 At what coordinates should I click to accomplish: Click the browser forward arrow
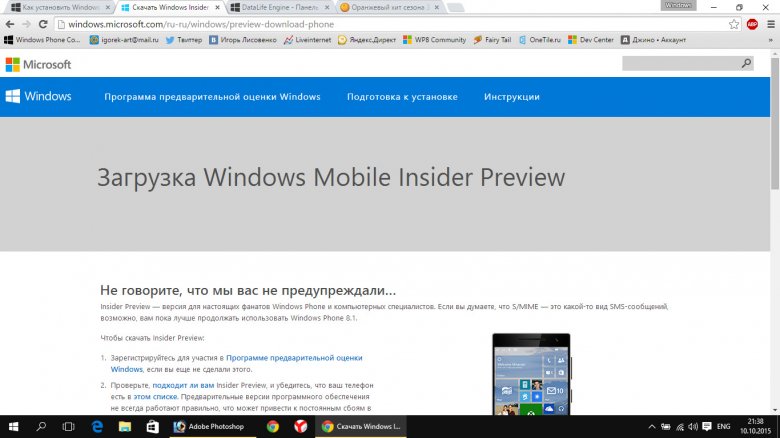(26, 24)
